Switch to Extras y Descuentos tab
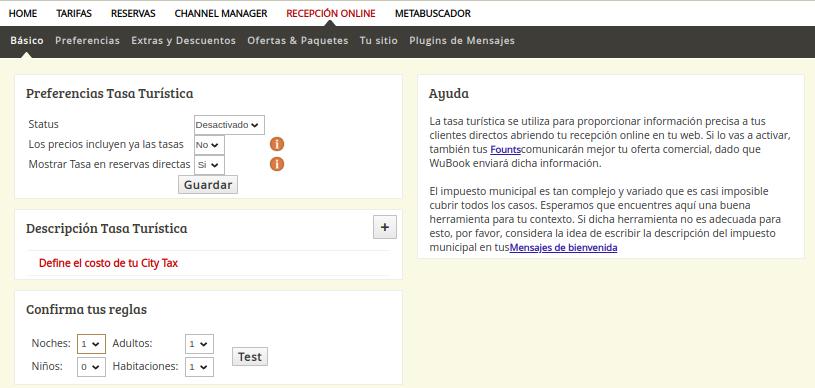 pos(183,41)
